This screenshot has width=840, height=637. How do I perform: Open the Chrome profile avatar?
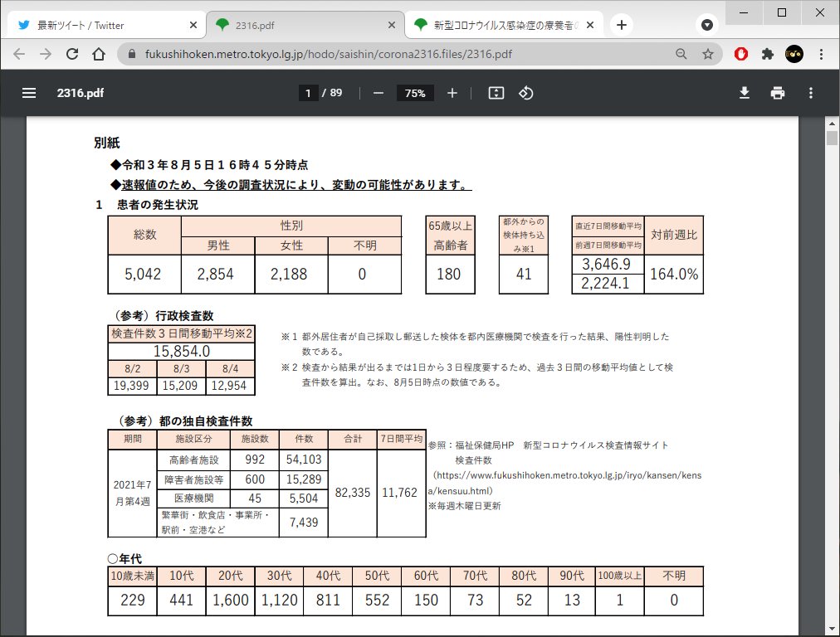click(794, 54)
